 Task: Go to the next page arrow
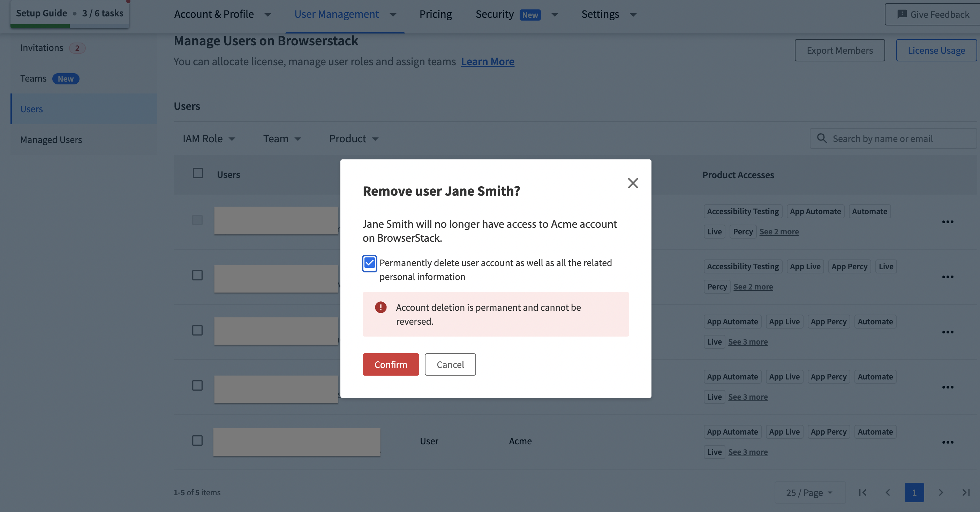[x=941, y=492]
